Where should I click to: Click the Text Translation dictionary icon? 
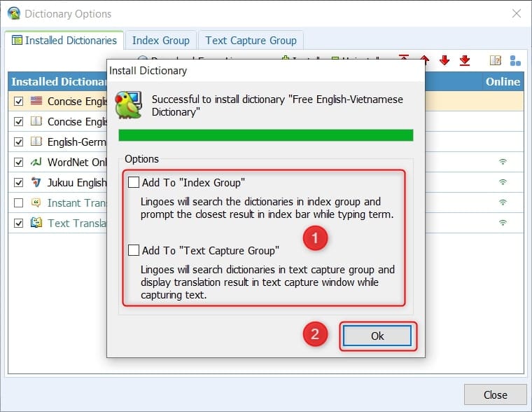(x=36, y=223)
